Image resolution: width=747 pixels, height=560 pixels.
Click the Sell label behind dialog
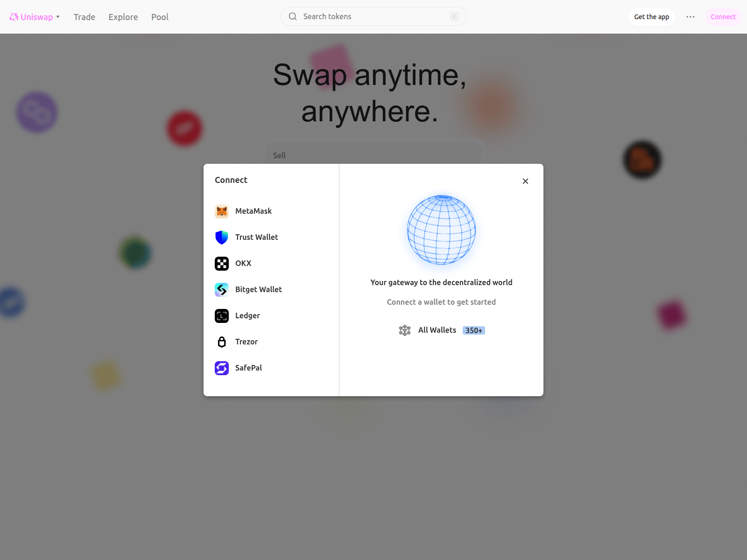279,155
